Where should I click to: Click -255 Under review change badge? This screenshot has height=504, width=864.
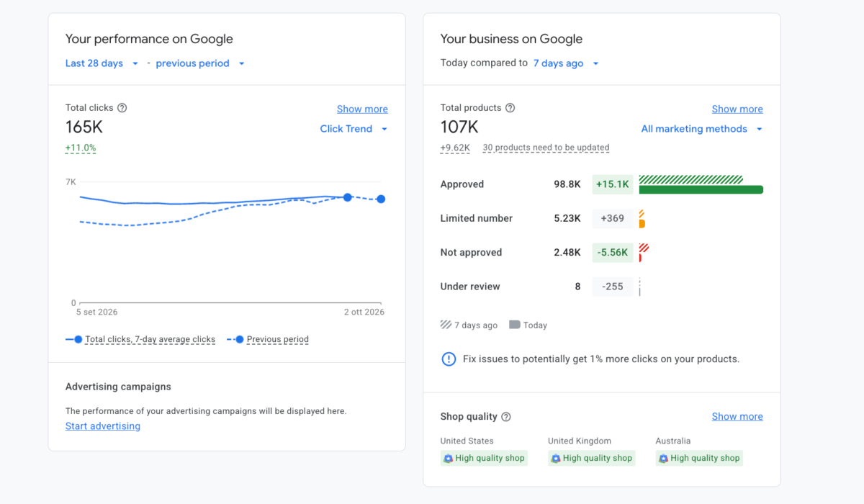[613, 287]
